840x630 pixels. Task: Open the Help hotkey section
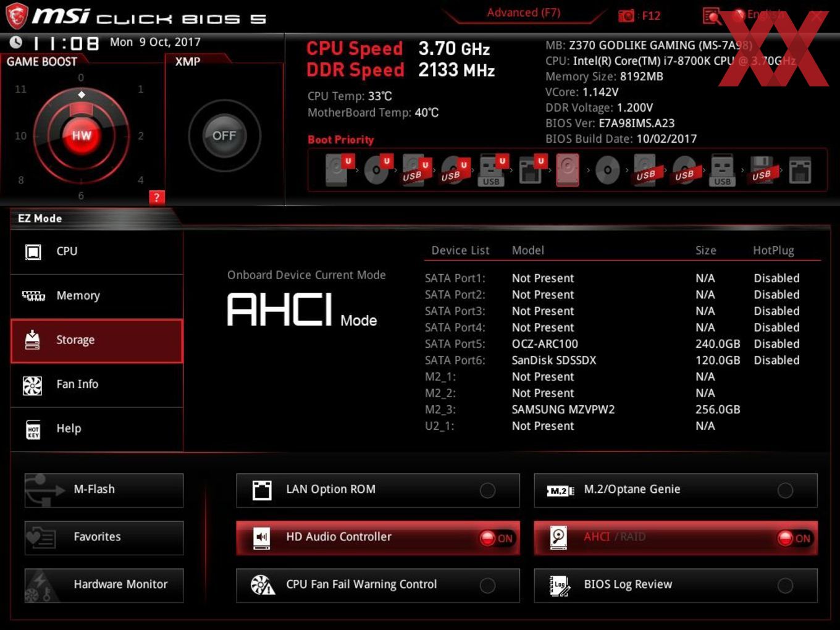coord(97,429)
